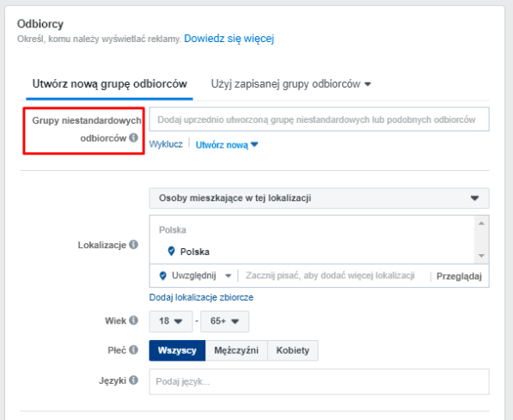Click the Wyklucz link
This screenshot has width=513, height=420.
pos(166,144)
